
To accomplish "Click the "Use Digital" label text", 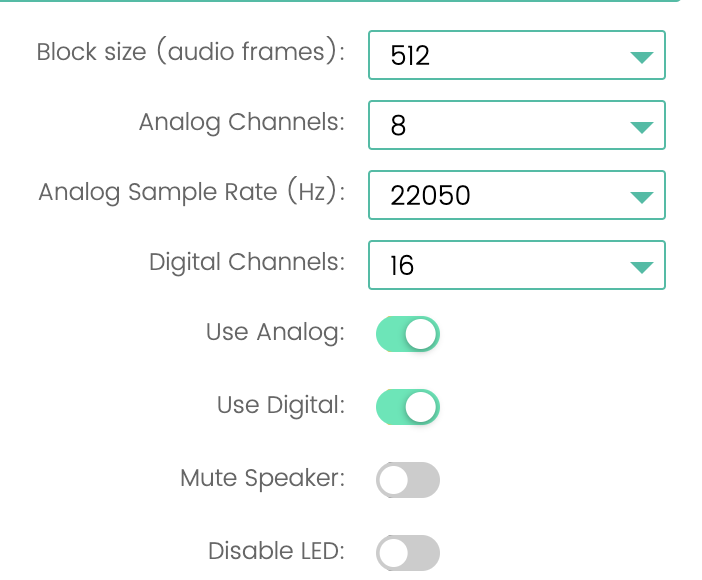I will pos(280,405).
